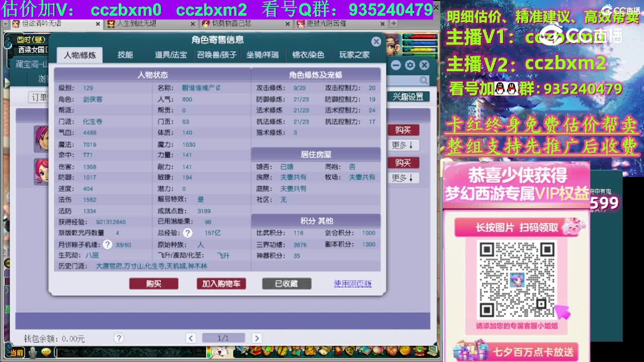Minimize the 藏宝阁 window with minus icon
The width and height of the screenshot is (644, 362).
(x=396, y=65)
